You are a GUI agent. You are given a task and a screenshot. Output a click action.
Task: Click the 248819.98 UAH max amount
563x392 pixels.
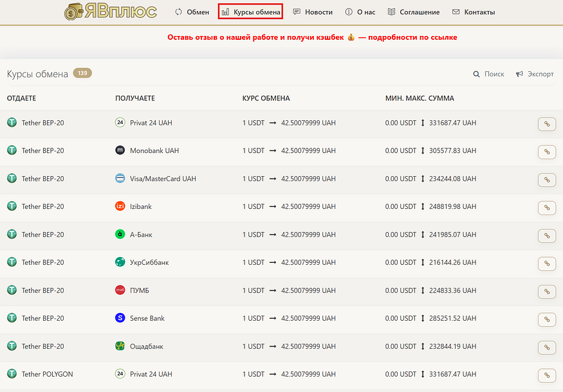coord(453,206)
